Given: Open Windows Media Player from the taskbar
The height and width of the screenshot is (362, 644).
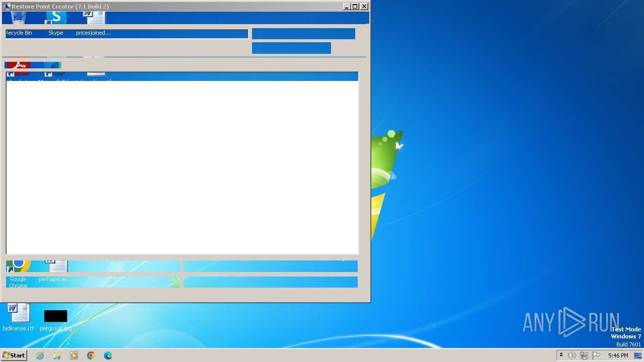Looking at the screenshot, I should pyautogui.click(x=74, y=355).
